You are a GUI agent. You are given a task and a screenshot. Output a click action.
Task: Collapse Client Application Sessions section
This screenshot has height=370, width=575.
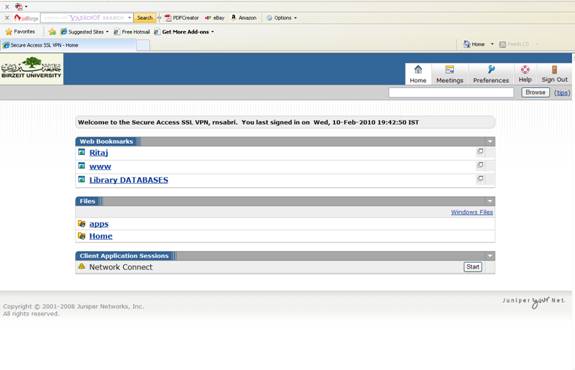(x=490, y=256)
